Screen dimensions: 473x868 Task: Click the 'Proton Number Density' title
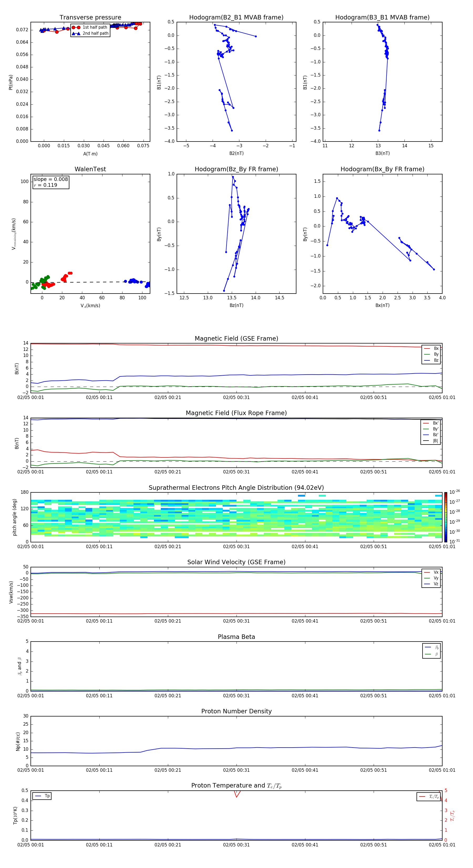tap(236, 711)
